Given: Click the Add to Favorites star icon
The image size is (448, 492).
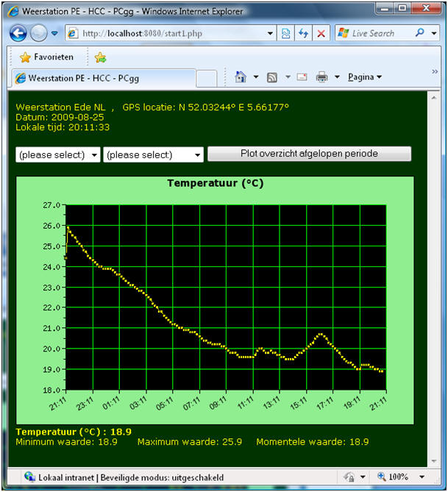Looking at the screenshot, I should [x=100, y=57].
